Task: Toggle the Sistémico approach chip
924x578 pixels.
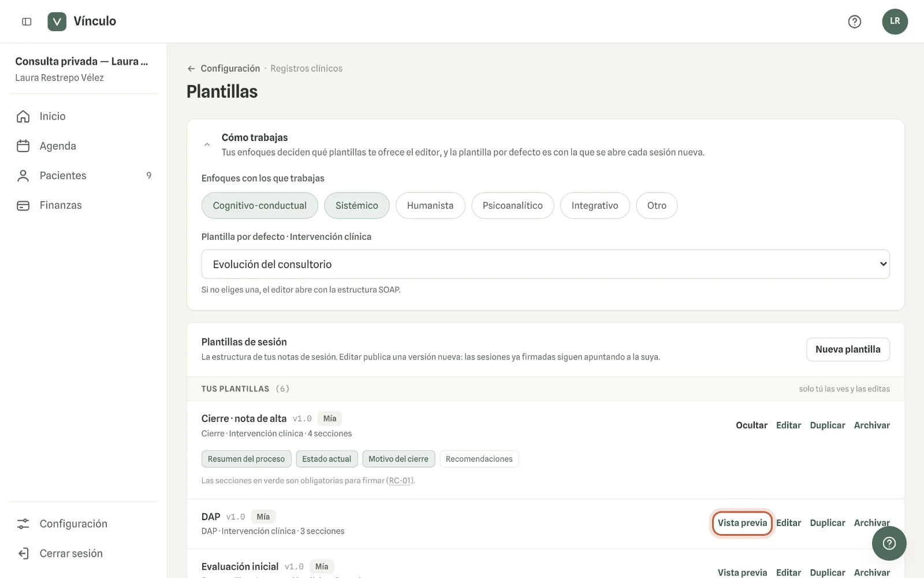Action: point(356,205)
